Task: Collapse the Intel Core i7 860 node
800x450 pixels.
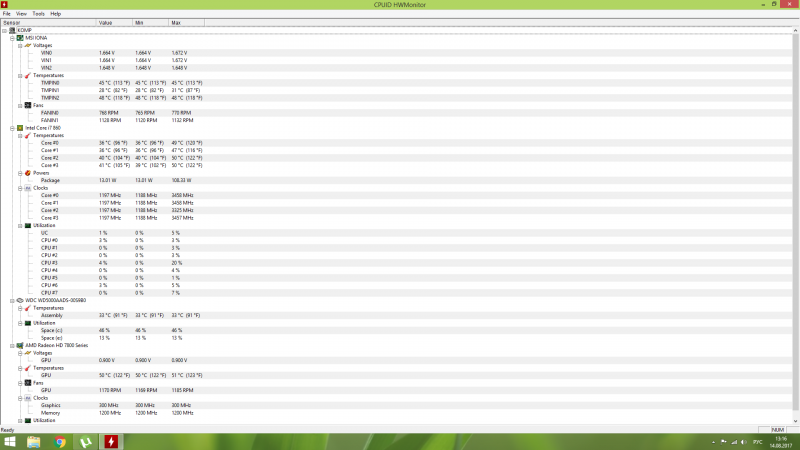Action: coord(12,128)
